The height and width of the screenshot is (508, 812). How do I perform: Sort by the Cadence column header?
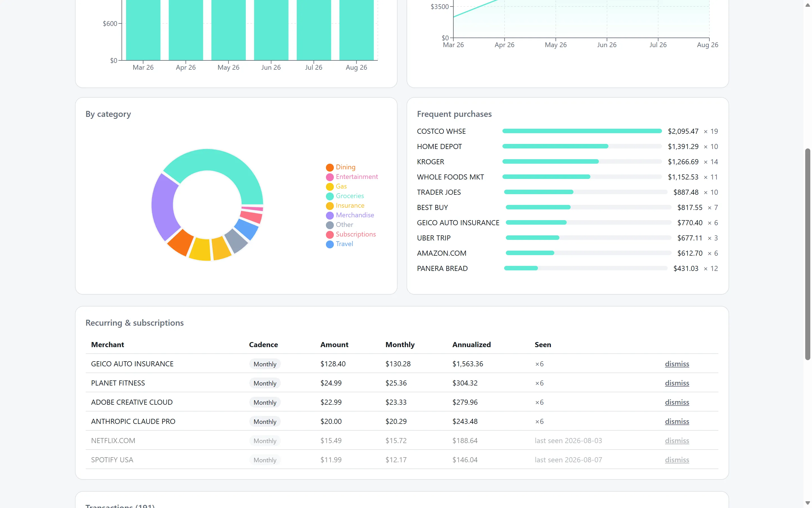coord(263,344)
